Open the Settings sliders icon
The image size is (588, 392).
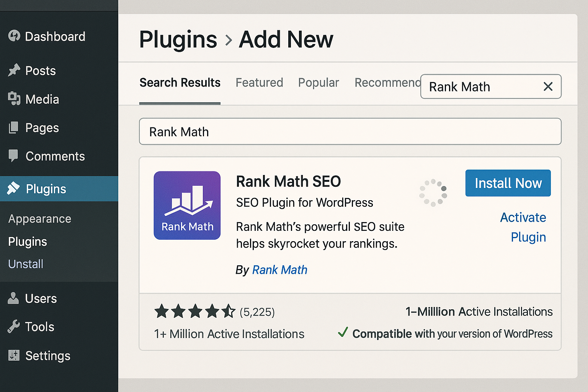tap(14, 355)
